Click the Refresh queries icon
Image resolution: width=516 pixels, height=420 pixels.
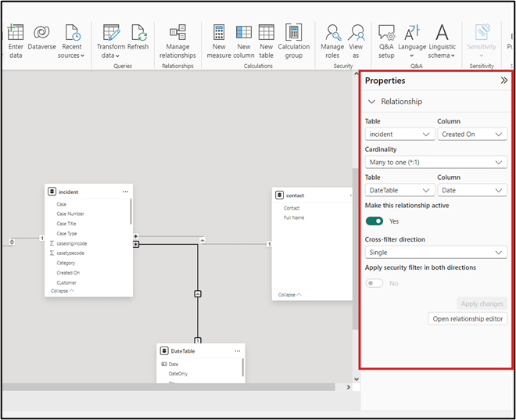pos(138,33)
